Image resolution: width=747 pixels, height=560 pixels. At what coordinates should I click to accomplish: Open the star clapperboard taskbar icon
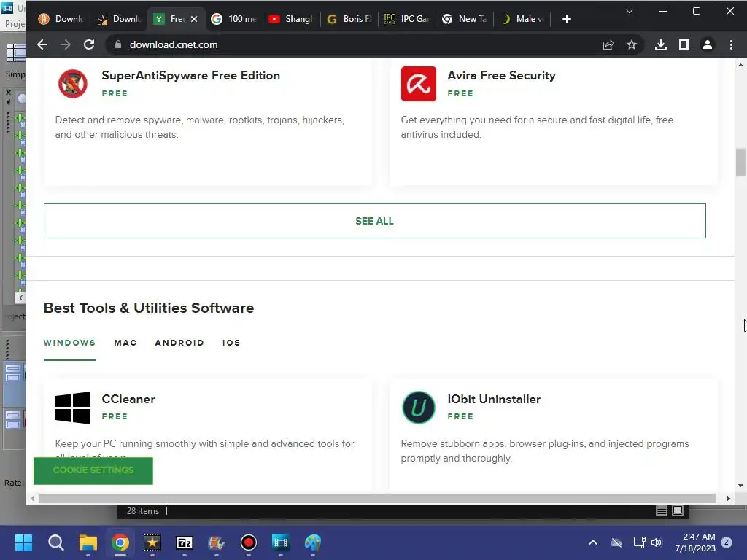[152, 542]
